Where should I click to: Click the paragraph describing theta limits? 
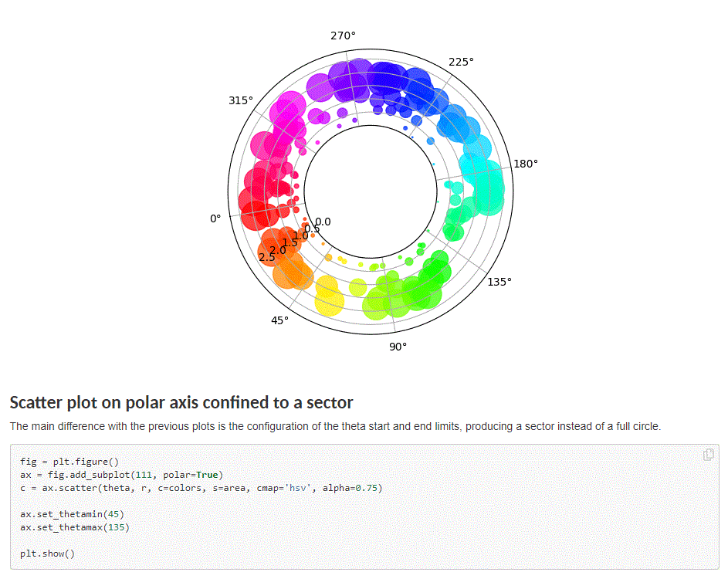click(x=335, y=426)
